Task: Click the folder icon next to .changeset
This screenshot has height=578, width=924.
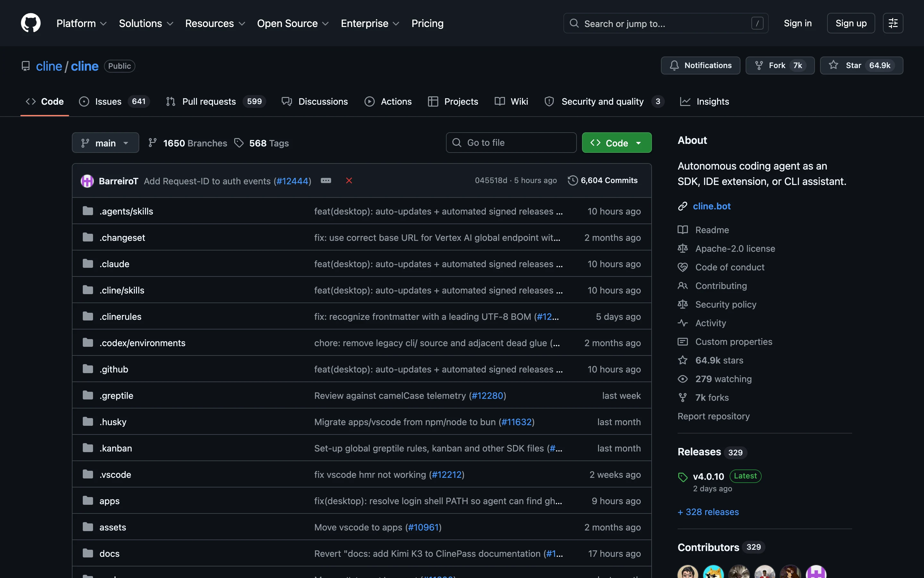Action: click(x=88, y=237)
